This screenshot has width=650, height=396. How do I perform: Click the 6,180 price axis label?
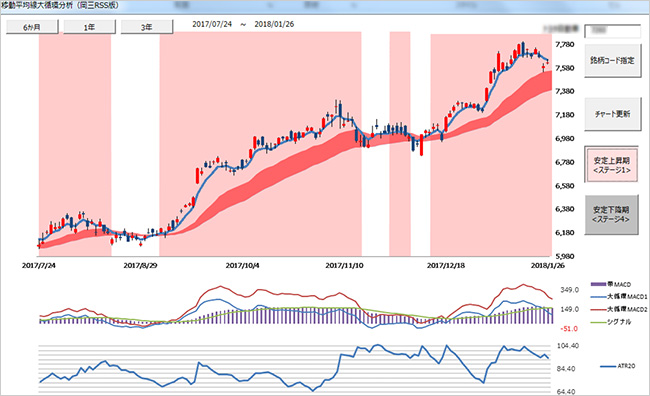click(x=565, y=233)
